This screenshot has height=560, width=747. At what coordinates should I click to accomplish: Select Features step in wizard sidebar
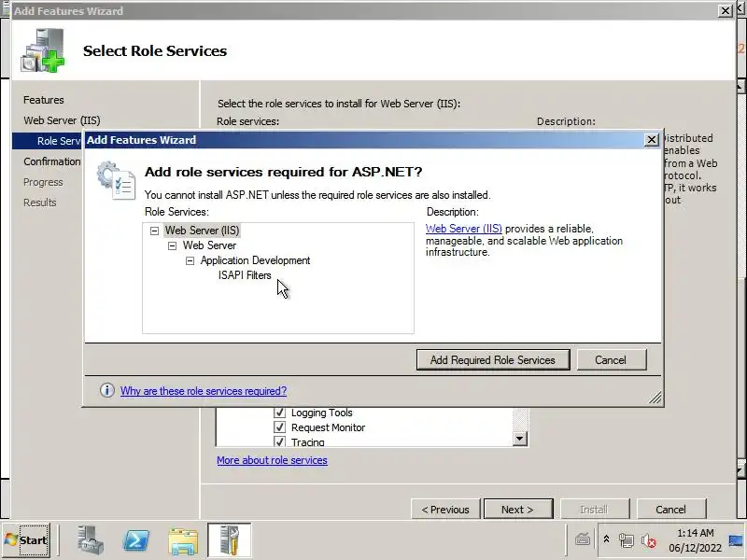point(43,100)
